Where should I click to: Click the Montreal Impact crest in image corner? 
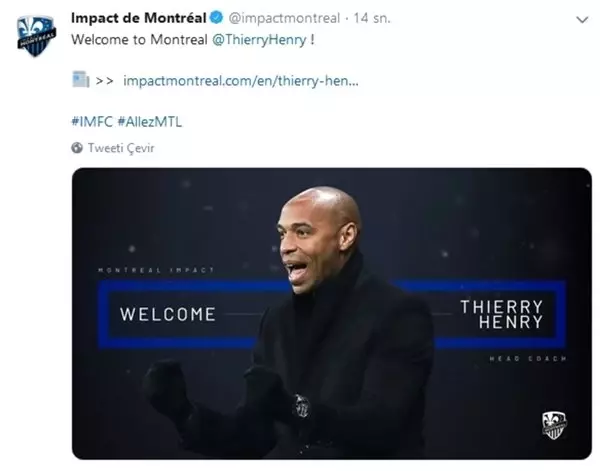coord(554,425)
